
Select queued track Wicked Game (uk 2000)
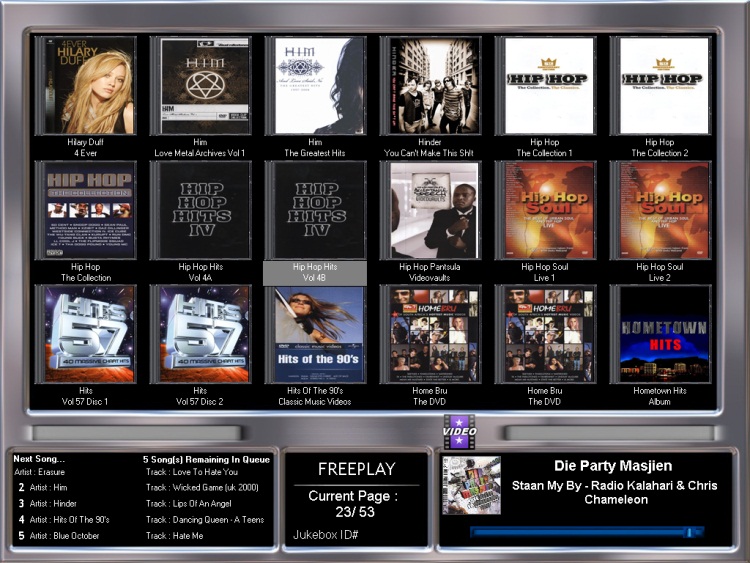[202, 487]
